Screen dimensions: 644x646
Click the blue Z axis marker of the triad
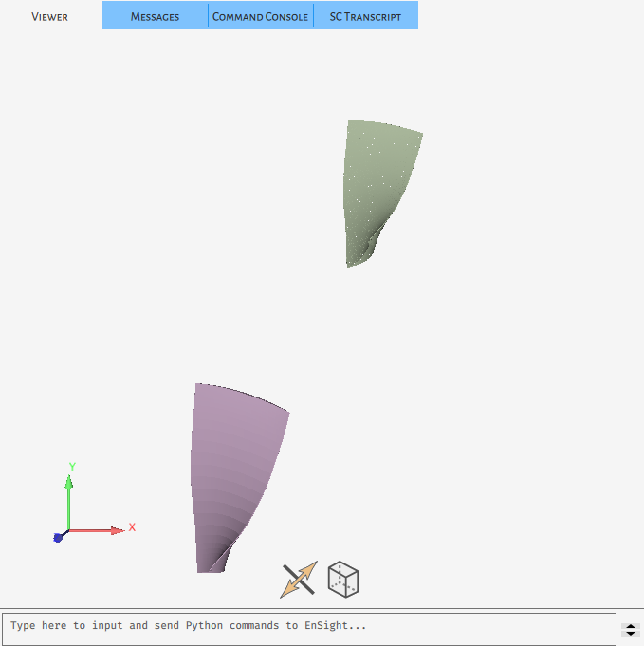(58, 537)
